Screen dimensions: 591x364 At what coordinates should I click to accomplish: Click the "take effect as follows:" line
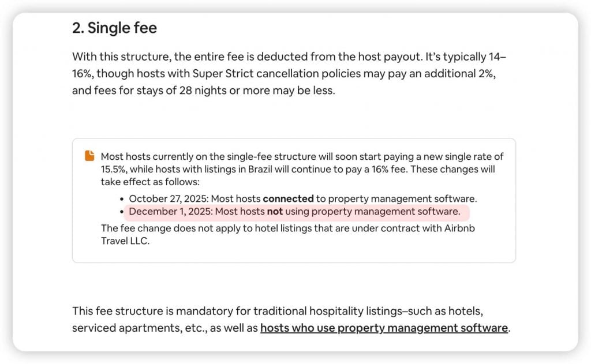(x=150, y=182)
